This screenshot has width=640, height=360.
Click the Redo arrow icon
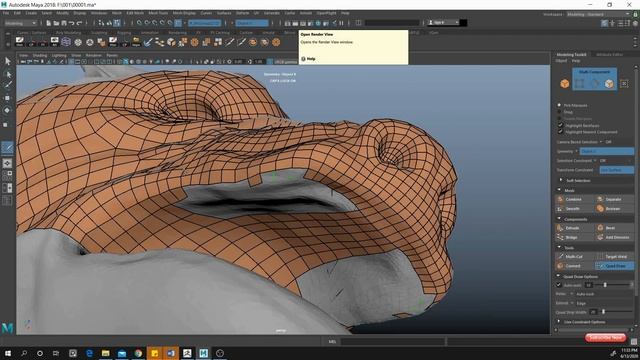click(x=80, y=23)
